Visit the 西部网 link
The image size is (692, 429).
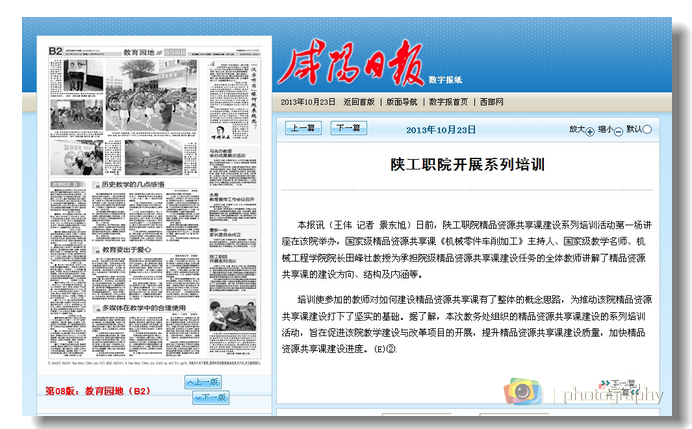pos(491,102)
